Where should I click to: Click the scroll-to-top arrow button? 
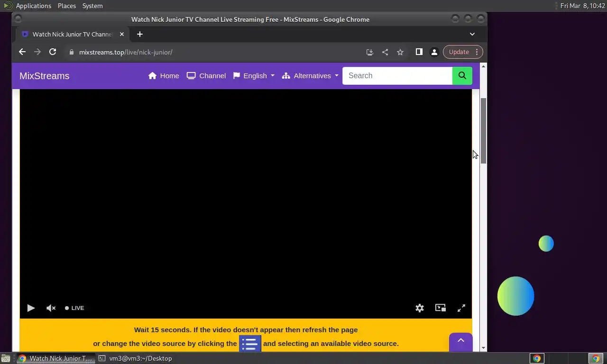point(460,342)
